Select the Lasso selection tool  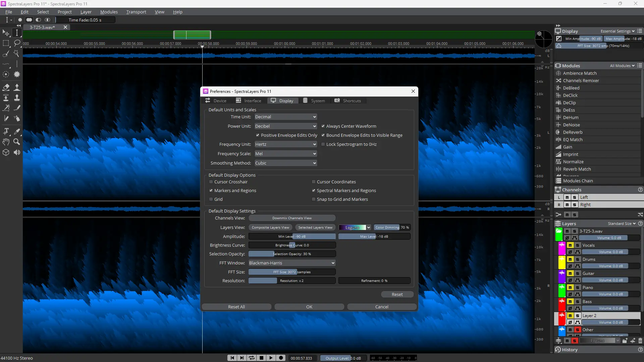[17, 43]
